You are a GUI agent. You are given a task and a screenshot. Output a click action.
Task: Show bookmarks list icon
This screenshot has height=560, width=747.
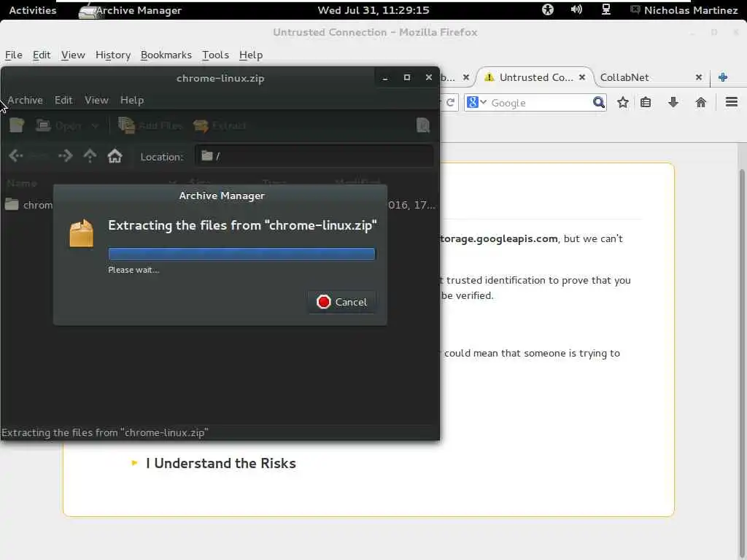pos(646,102)
